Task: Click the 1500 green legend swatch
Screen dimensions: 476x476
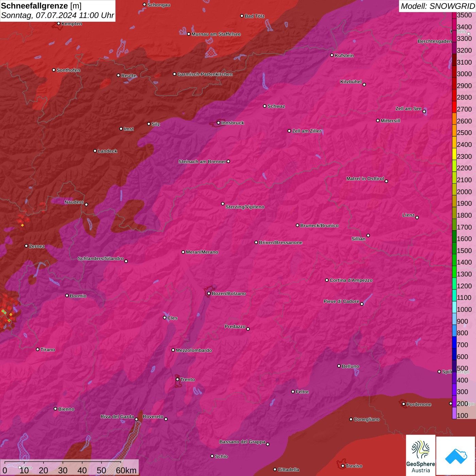Action: 454,249
